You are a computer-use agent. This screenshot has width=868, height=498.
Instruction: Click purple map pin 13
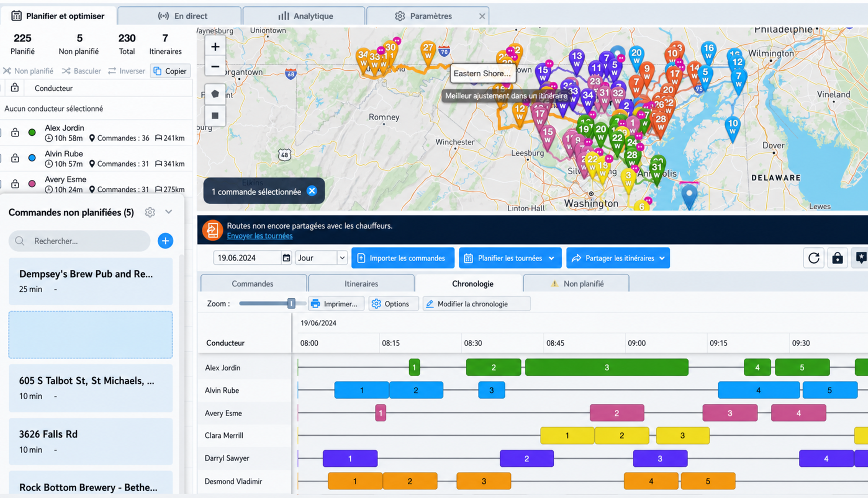click(576, 59)
